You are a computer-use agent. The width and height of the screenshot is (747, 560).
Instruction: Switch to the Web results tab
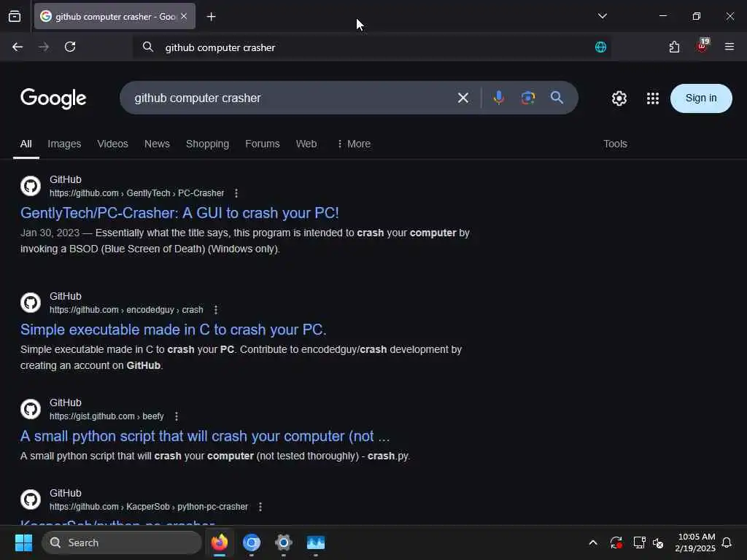click(306, 144)
